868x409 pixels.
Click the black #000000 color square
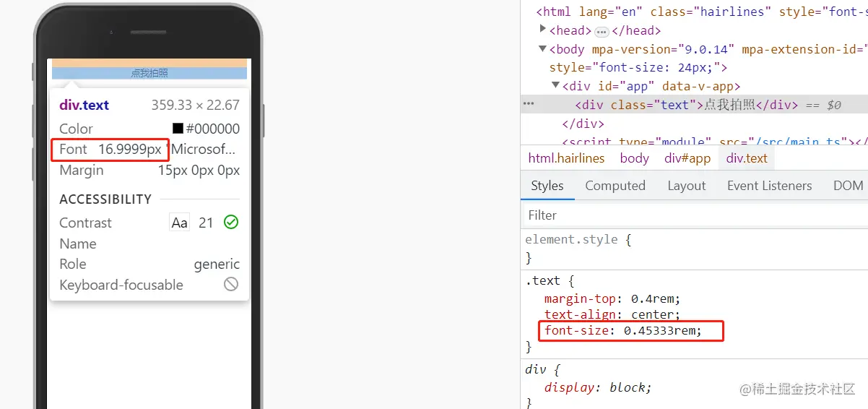coord(178,129)
